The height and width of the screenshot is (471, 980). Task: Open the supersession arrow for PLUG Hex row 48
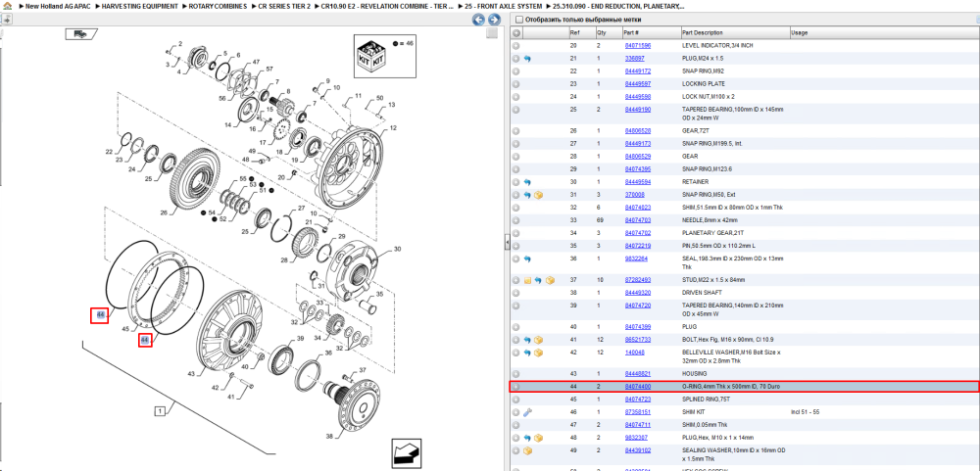coord(527,438)
